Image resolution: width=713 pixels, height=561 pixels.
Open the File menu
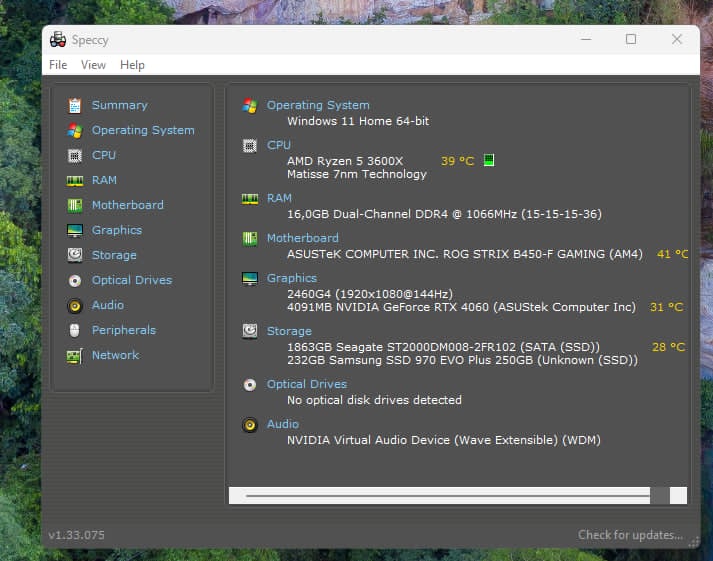point(58,65)
